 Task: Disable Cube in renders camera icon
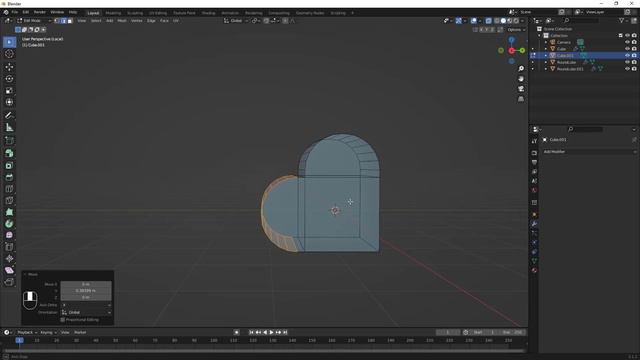pyautogui.click(x=634, y=49)
